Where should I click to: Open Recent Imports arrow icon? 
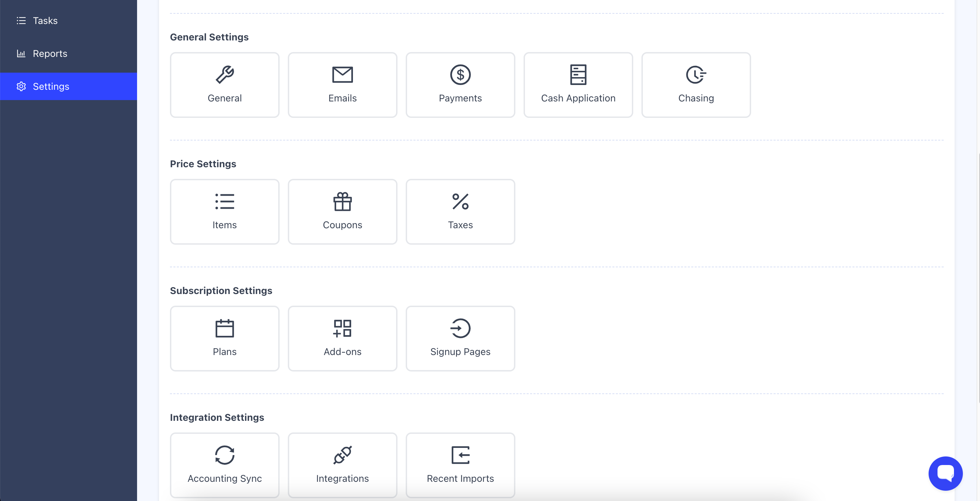460,455
